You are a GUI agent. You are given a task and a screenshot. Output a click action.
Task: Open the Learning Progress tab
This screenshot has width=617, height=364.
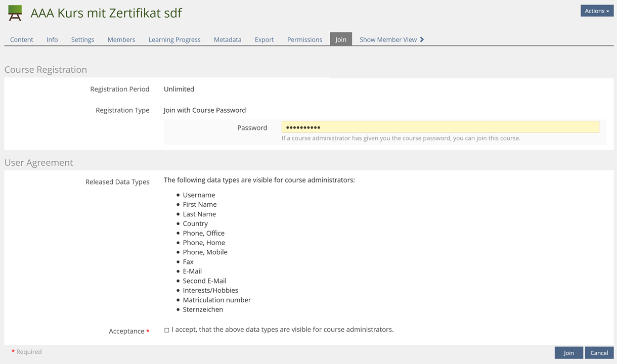click(x=174, y=39)
